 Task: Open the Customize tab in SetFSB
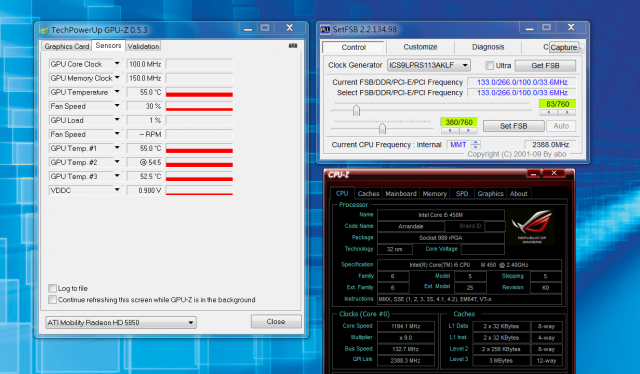click(420, 47)
